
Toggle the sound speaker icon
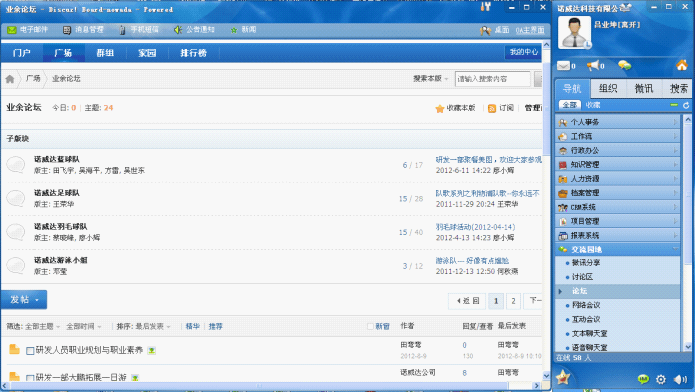680,379
